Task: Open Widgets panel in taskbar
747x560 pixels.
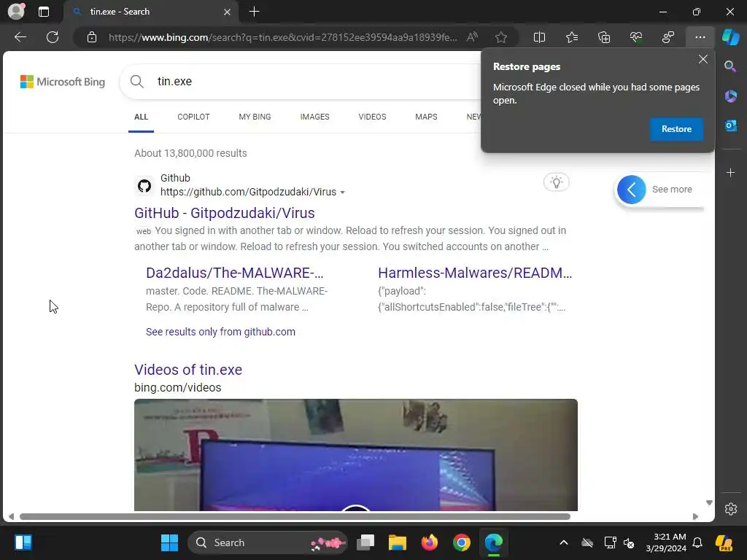Action: coord(23,542)
